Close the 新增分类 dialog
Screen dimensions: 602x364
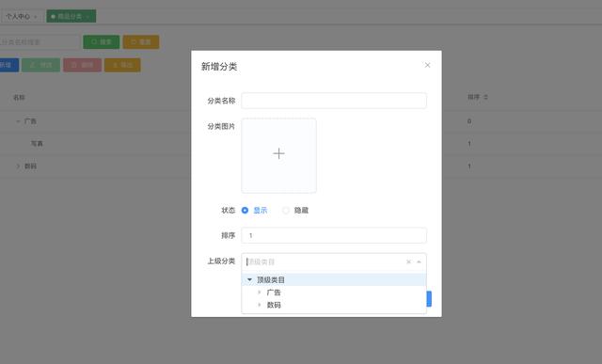tap(427, 65)
